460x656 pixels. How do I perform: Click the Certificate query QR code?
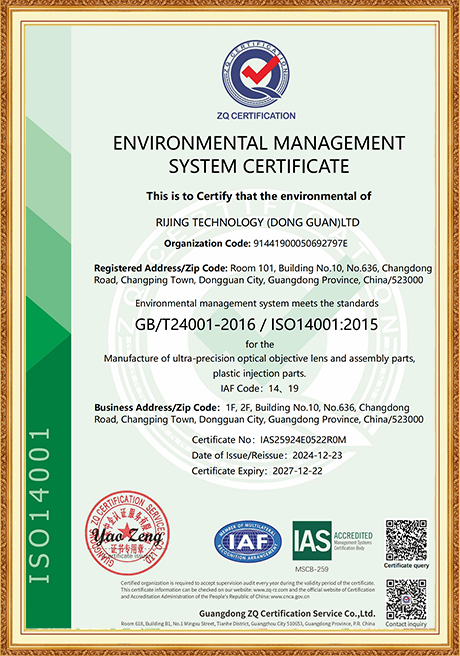coord(406,540)
